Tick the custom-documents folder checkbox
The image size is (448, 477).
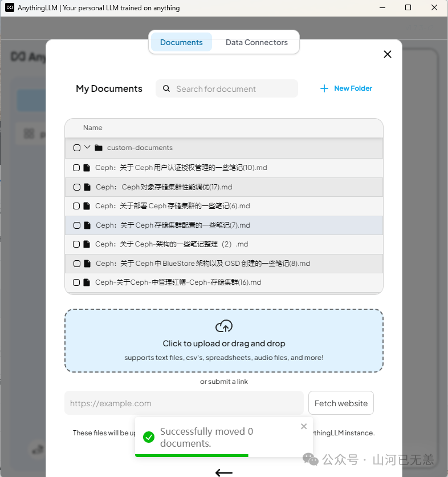point(77,148)
